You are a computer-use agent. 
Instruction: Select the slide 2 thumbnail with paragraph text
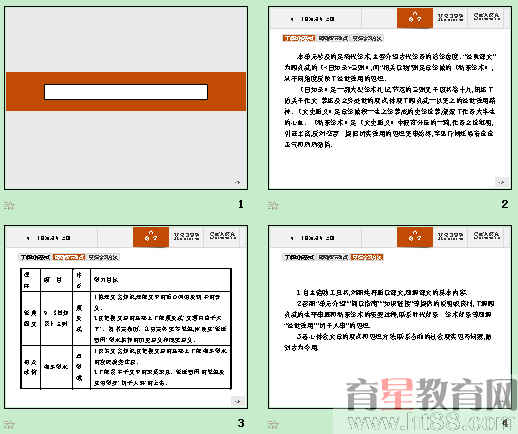click(x=390, y=98)
